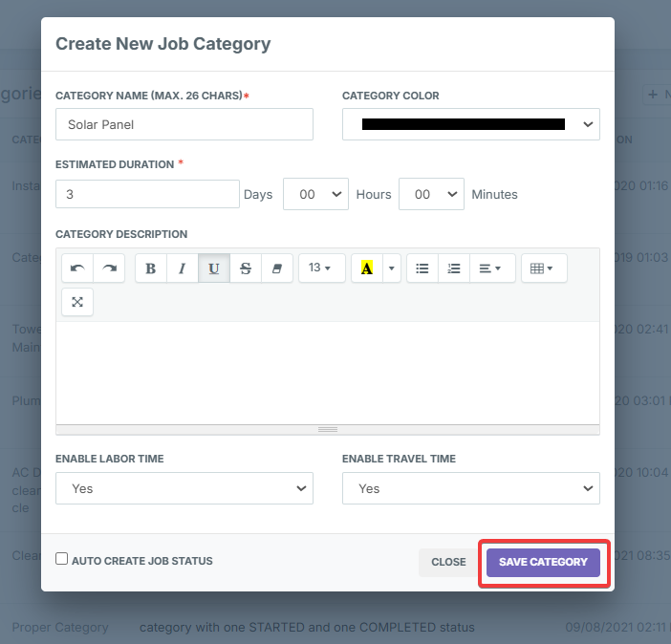Focus Category Name field with Solar Panel
This screenshot has height=644, width=671.
184,124
